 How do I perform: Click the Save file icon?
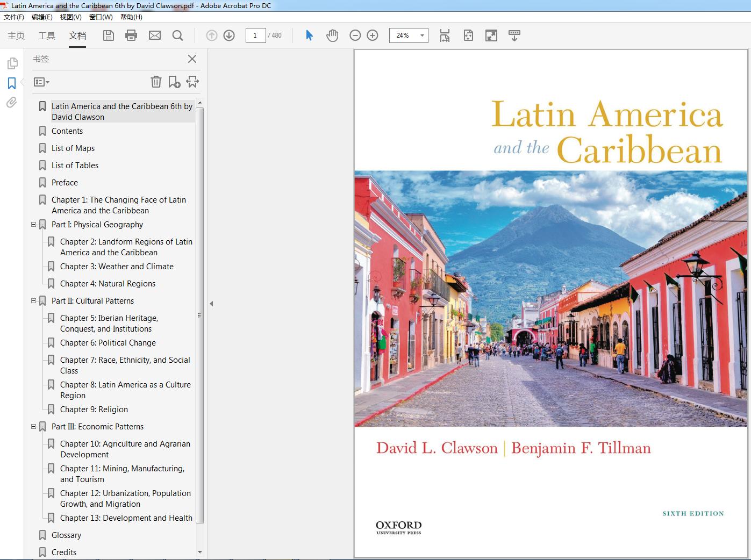(x=109, y=35)
